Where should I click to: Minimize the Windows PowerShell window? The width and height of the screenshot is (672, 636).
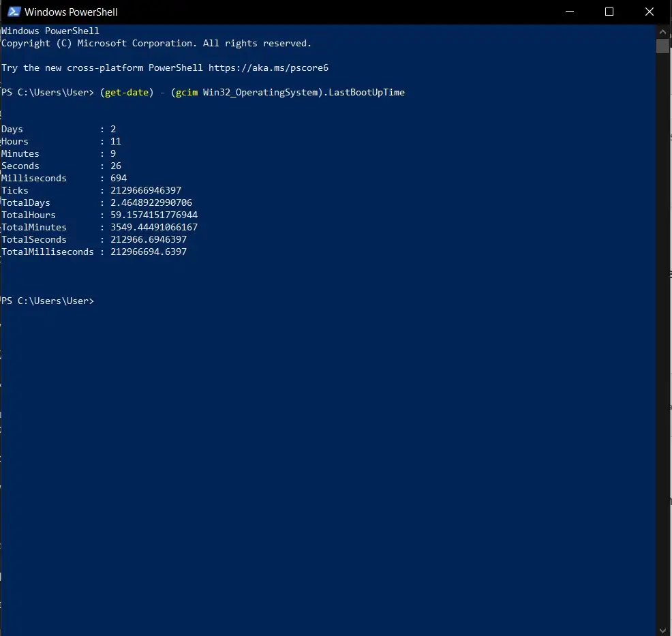570,12
